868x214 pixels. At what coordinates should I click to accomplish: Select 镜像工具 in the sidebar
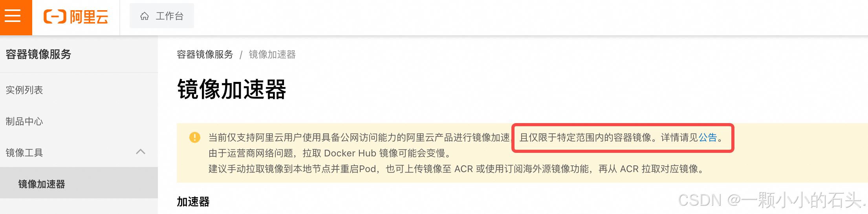pyautogui.click(x=79, y=152)
